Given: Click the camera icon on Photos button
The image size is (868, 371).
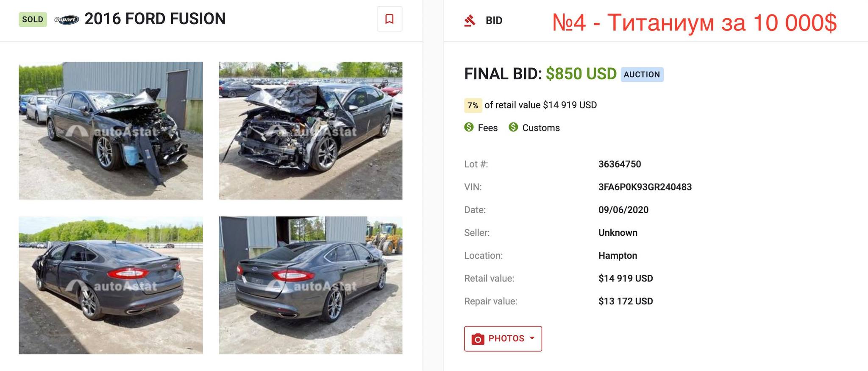Looking at the screenshot, I should [478, 339].
